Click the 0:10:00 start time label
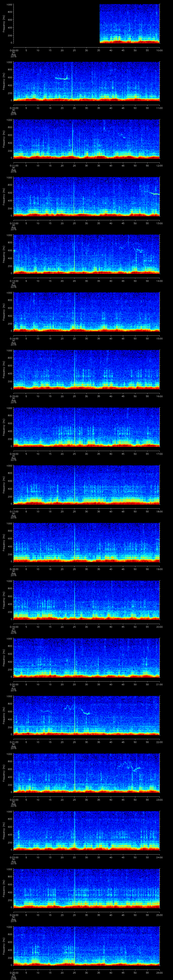The width and height of the screenshot is (173, 980). pyautogui.click(x=14, y=108)
